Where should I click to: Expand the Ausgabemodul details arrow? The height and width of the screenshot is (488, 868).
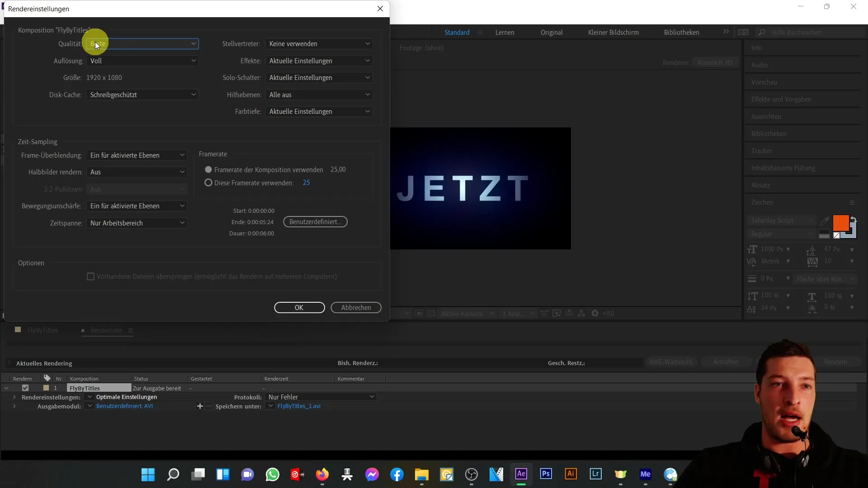coord(14,406)
